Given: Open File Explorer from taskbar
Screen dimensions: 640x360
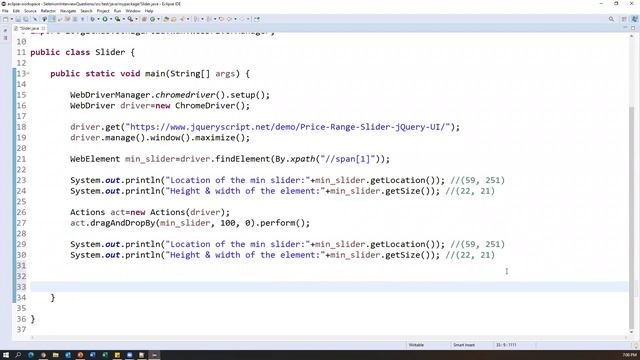Looking at the screenshot, I should click(x=56, y=355).
